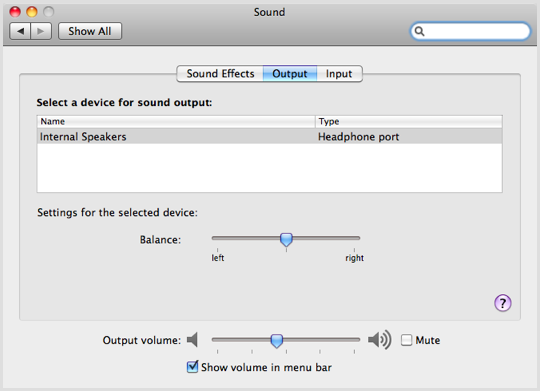This screenshot has height=391, width=540.
Task: Click the Output volume slider thumb
Action: [x=277, y=341]
